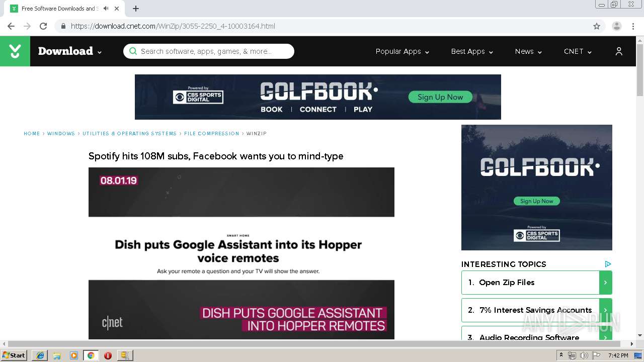This screenshot has width=644, height=362.
Task: Open the user account icon in header
Action: (x=619, y=51)
